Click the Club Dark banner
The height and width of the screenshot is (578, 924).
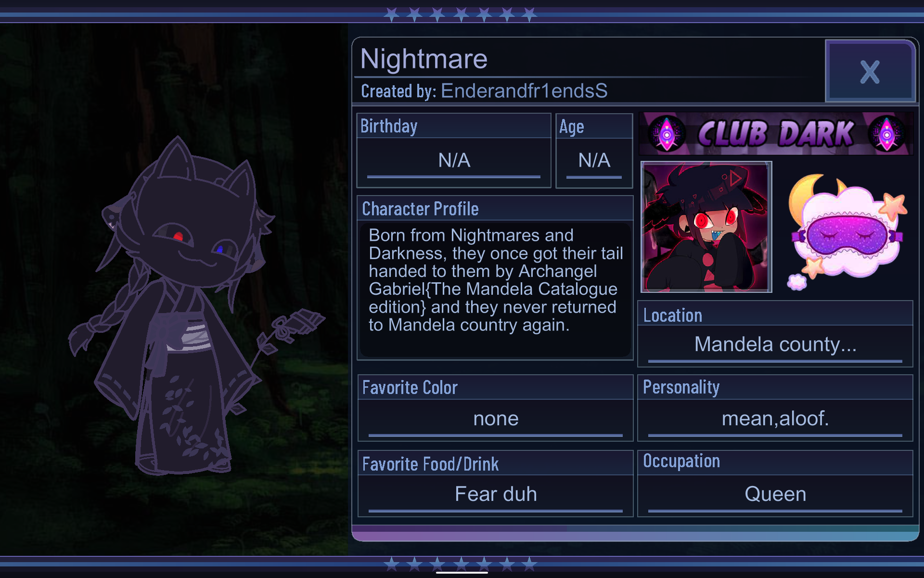(776, 133)
